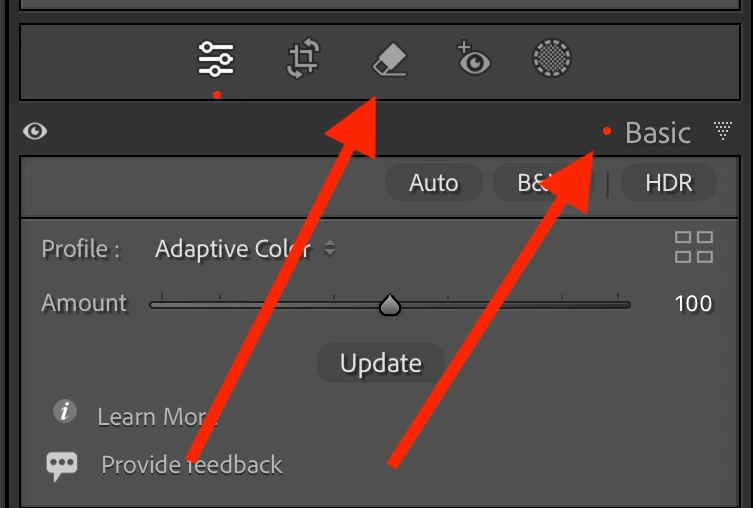753x508 pixels.
Task: Switch treatment to B&W
Action: [x=543, y=183]
